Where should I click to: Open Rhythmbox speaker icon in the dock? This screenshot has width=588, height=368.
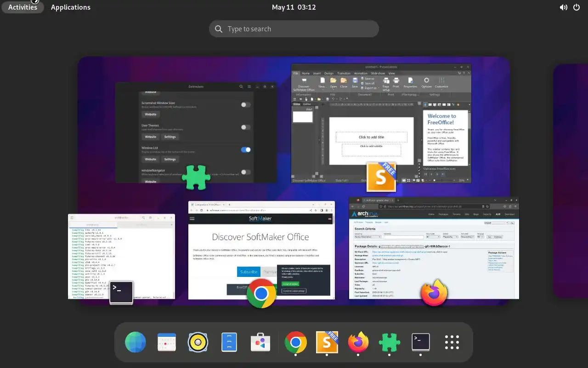pyautogui.click(x=198, y=342)
